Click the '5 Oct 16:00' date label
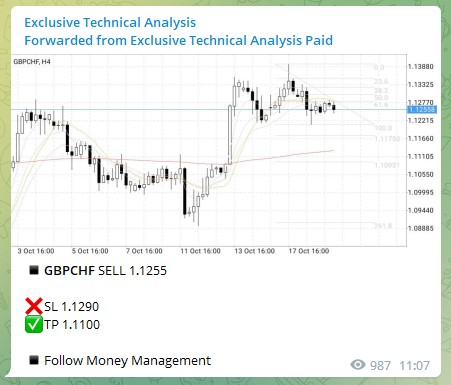 pyautogui.click(x=90, y=251)
